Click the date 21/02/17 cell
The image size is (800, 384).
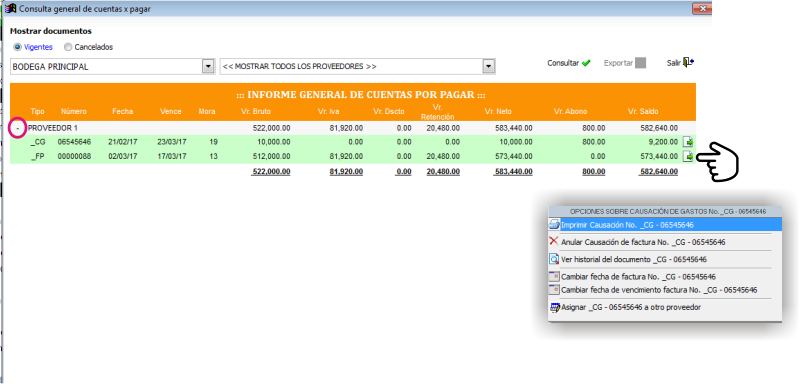tap(122, 142)
